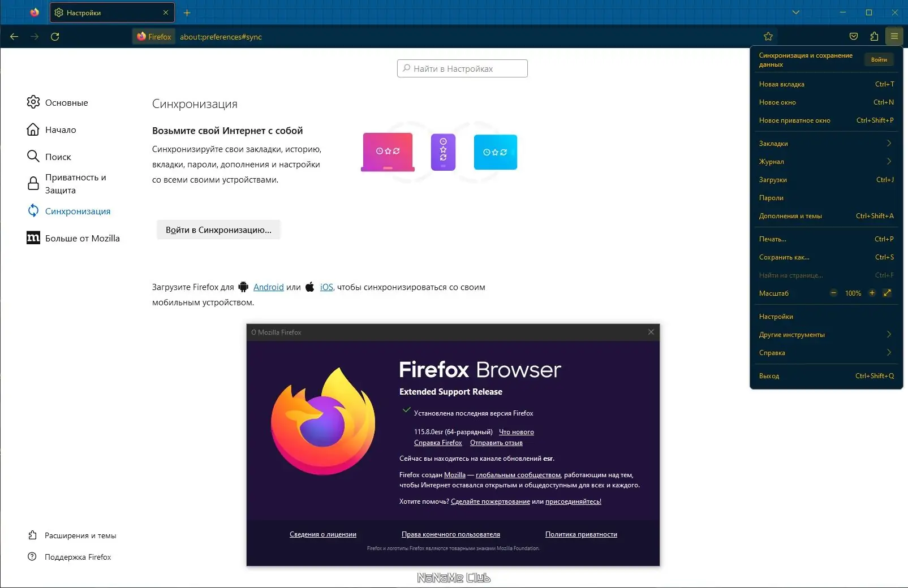
Task: Click the Android robot icon
Action: [x=243, y=287]
